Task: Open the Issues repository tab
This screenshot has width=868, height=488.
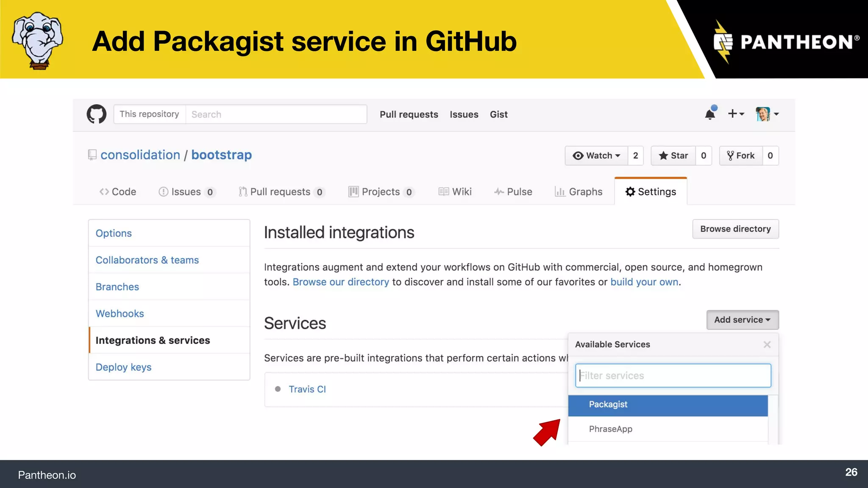Action: click(187, 191)
